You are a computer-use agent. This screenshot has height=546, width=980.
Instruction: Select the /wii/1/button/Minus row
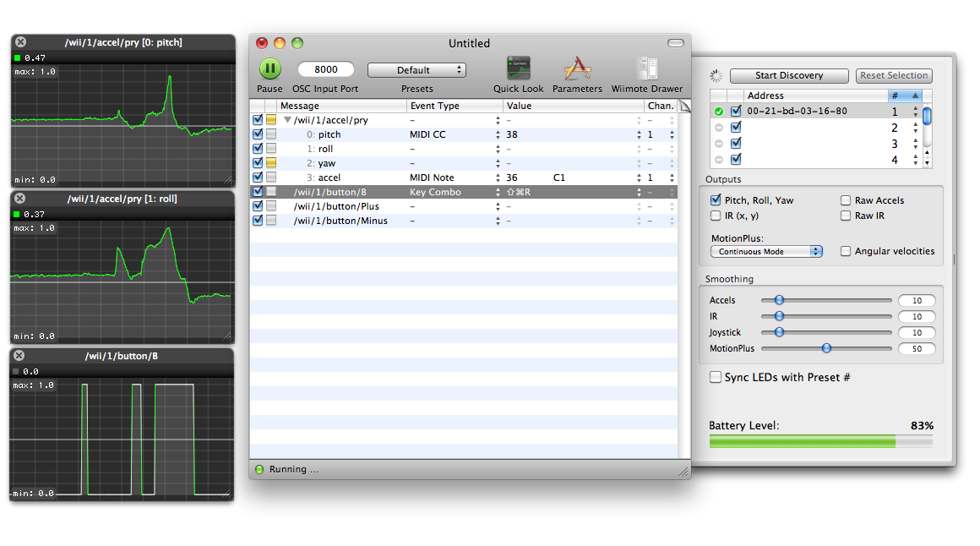click(x=463, y=221)
